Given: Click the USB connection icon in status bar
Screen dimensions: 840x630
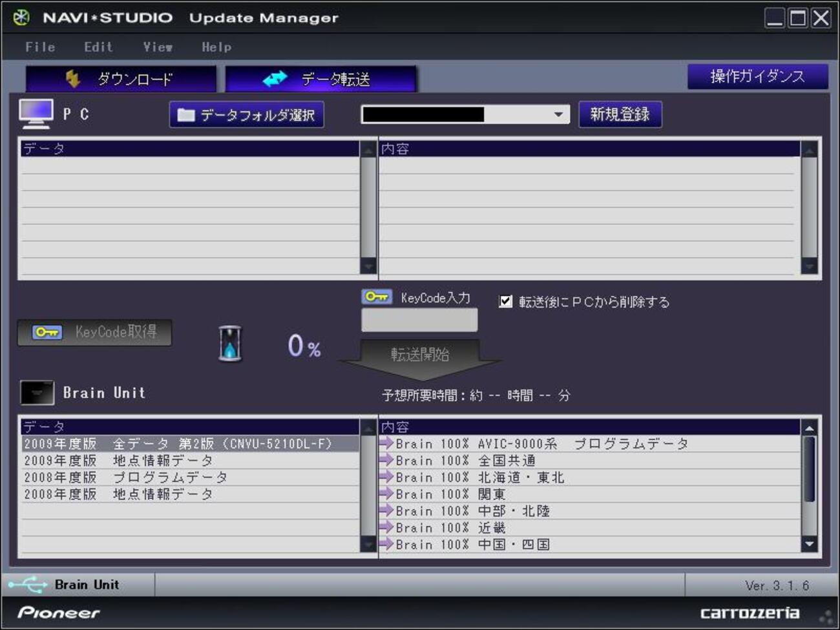Looking at the screenshot, I should (x=28, y=585).
